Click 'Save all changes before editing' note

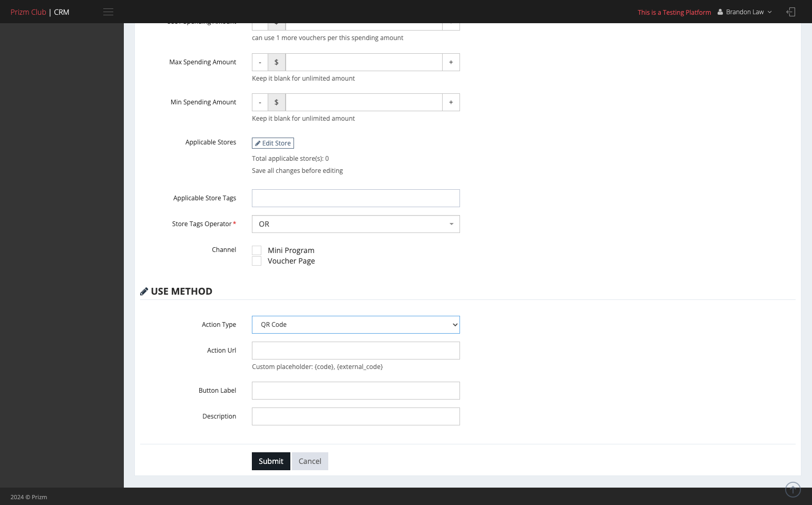click(297, 171)
